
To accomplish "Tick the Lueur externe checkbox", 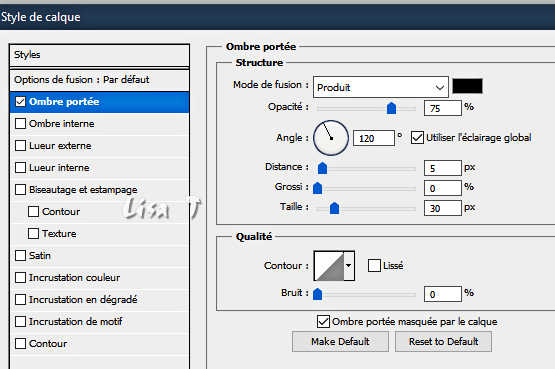I will point(21,146).
